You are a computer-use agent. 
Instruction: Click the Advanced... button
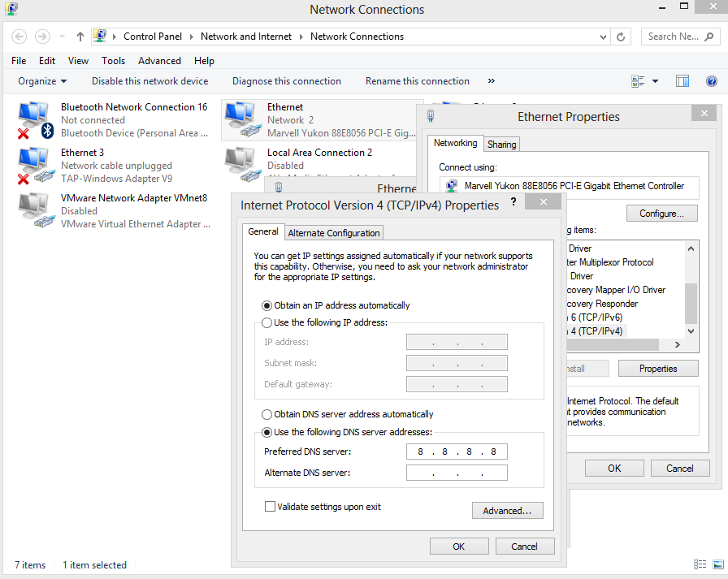pos(507,511)
